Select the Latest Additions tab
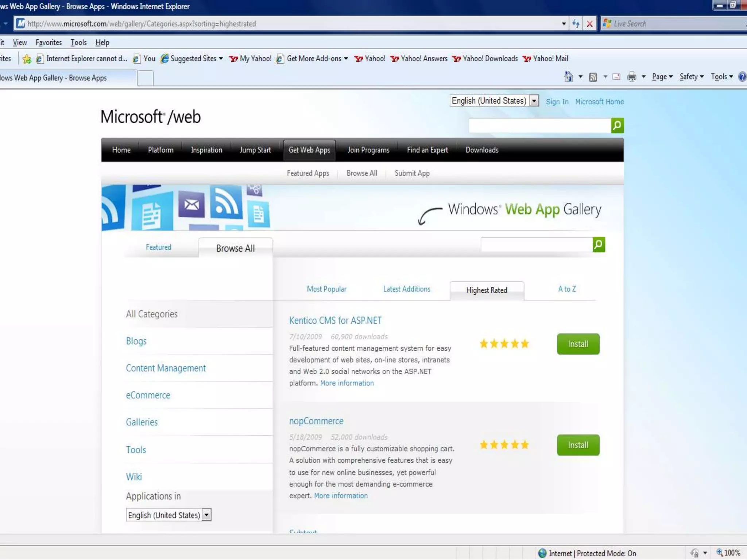This screenshot has height=560, width=747. tap(407, 289)
